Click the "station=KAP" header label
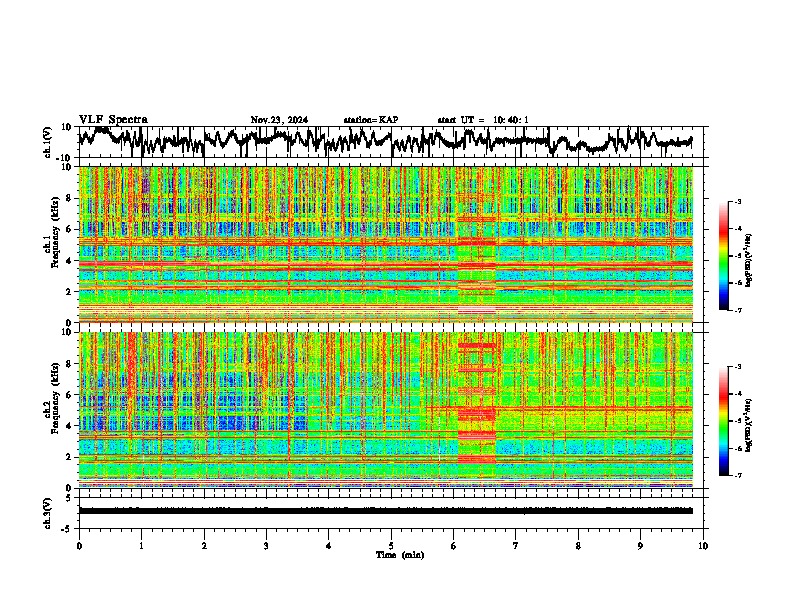This screenshot has height=612, width=792. point(371,120)
